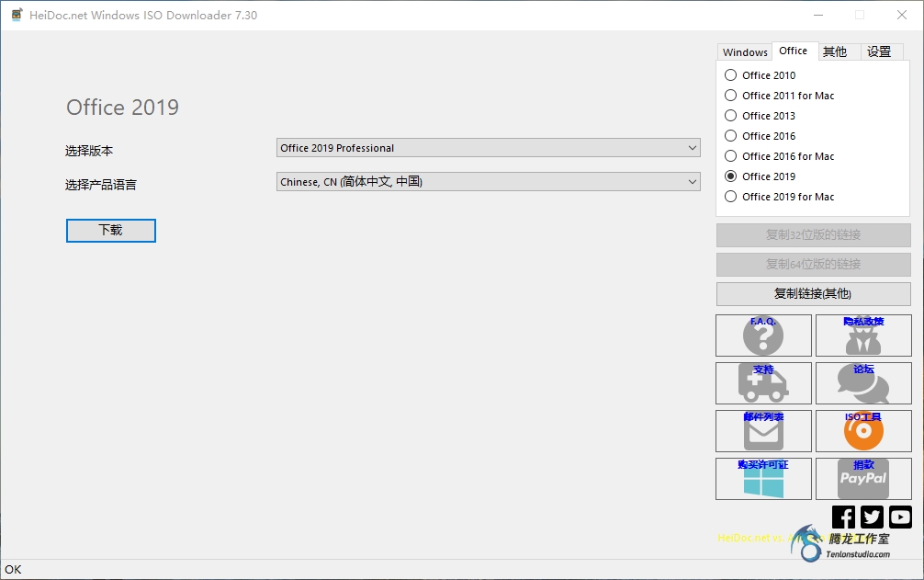Choose the Office 2013 radio button

[731, 116]
